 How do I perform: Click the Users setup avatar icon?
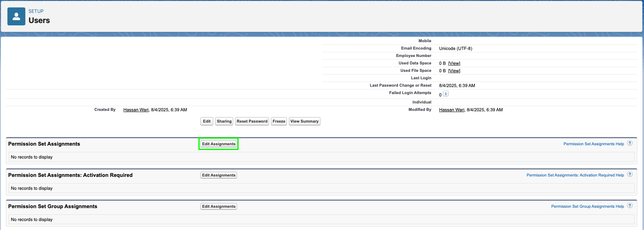point(16,16)
